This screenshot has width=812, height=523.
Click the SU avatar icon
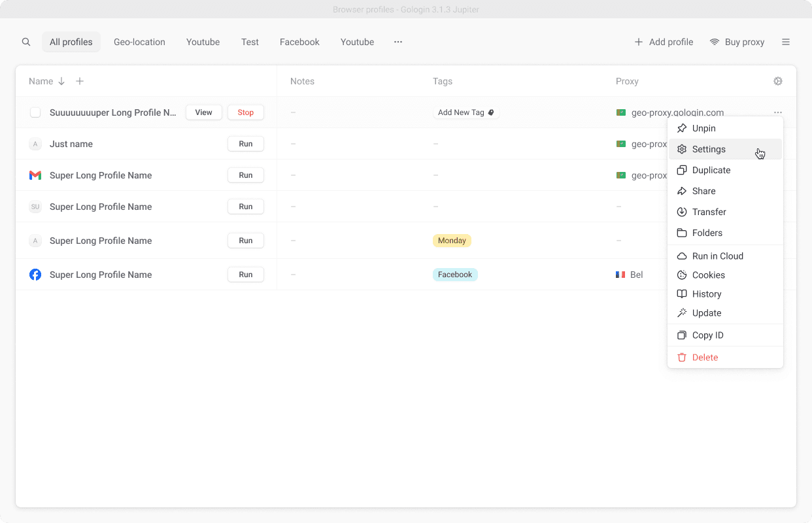pos(35,207)
